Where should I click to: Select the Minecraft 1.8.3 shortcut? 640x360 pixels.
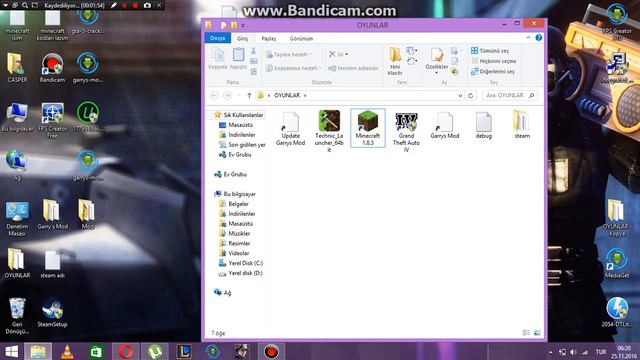tap(368, 128)
